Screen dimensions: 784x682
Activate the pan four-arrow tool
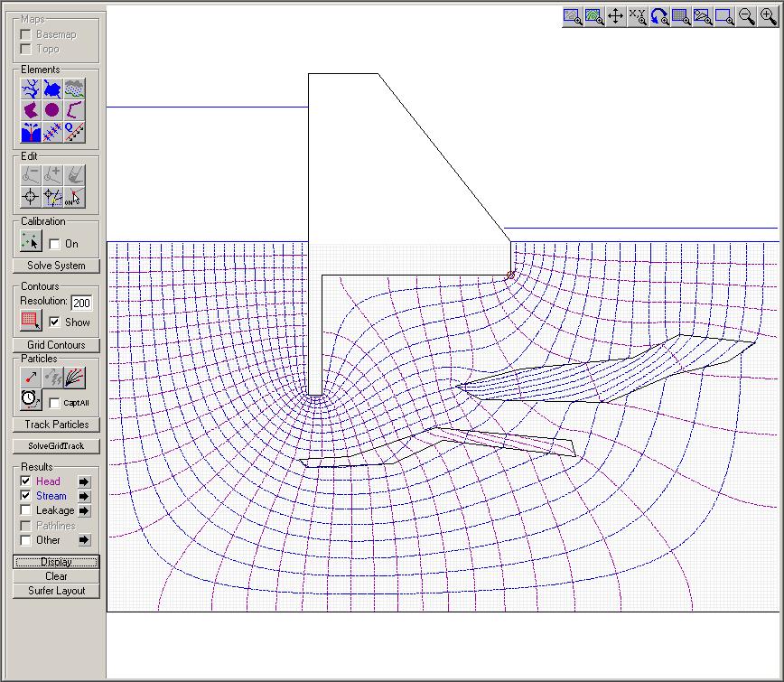tap(615, 16)
